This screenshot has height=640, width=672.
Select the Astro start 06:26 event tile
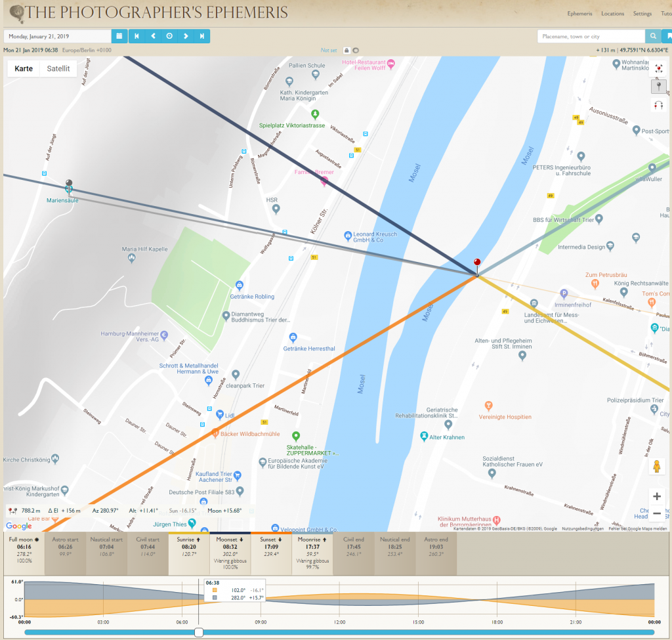tap(65, 553)
